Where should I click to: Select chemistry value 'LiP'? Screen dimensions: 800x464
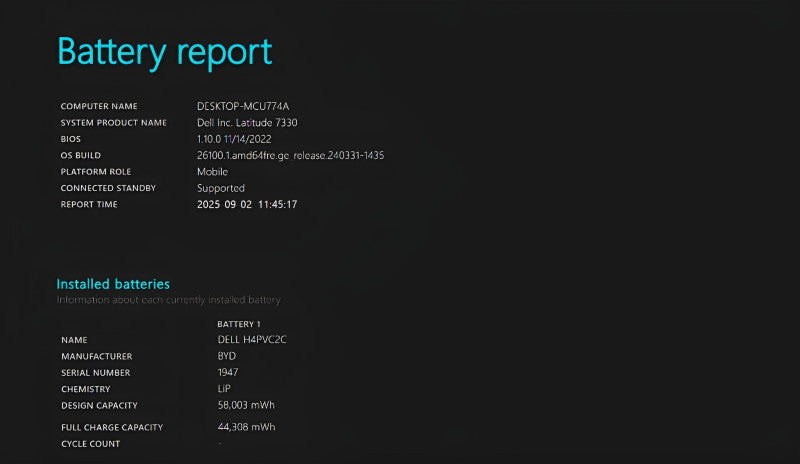[x=224, y=388]
